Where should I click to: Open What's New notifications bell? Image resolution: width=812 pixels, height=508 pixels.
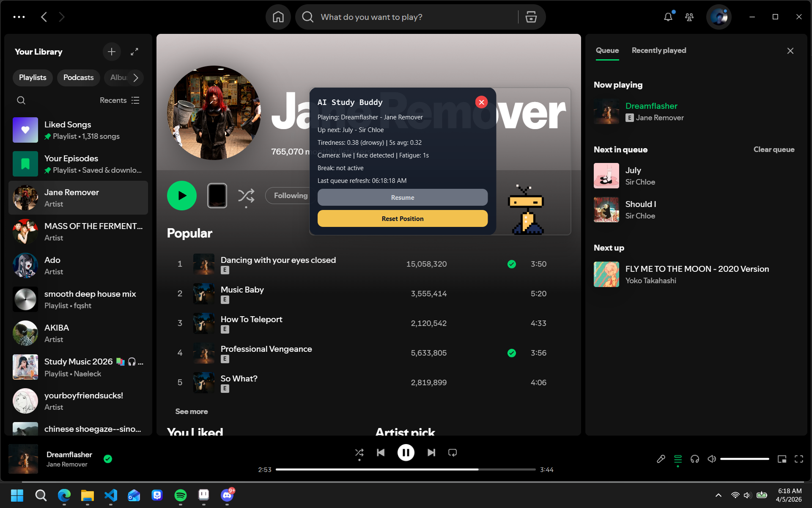(668, 17)
